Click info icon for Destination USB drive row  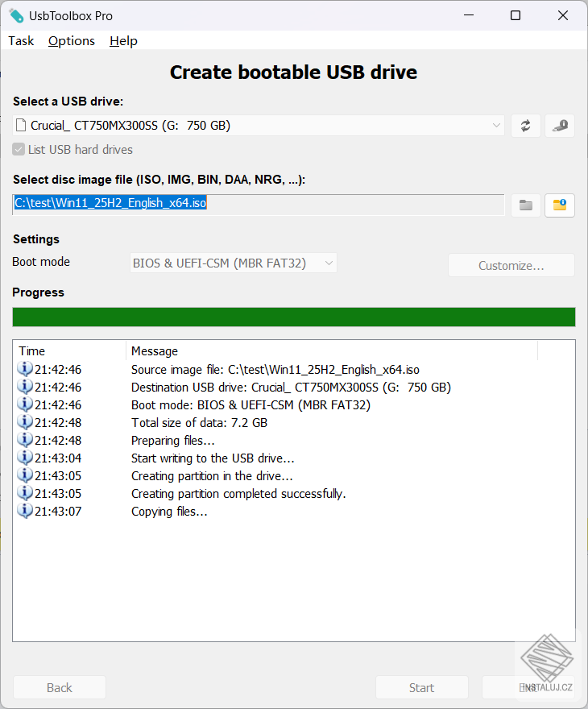point(25,387)
